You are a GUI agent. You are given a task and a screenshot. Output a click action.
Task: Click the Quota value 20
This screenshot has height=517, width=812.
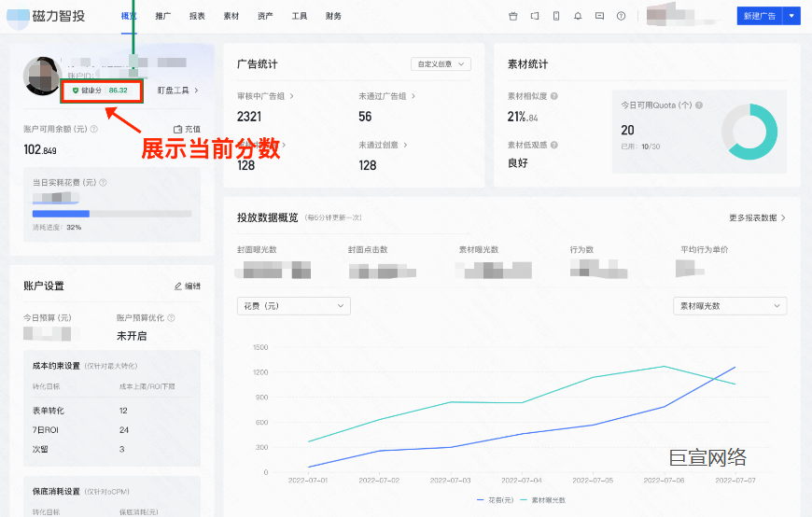tap(627, 130)
